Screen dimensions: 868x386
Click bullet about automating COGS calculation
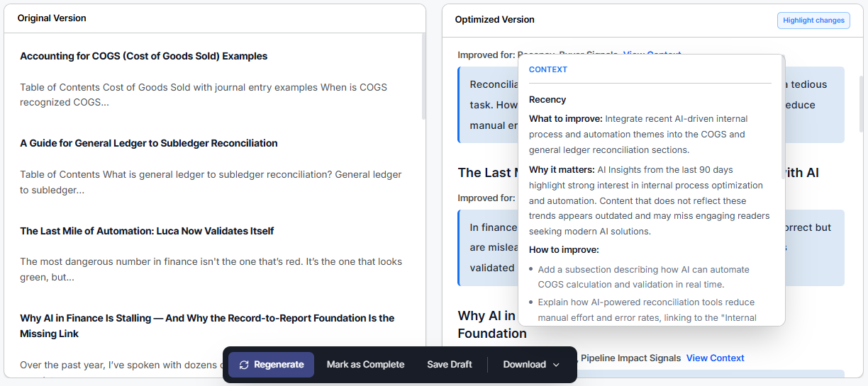tap(644, 277)
